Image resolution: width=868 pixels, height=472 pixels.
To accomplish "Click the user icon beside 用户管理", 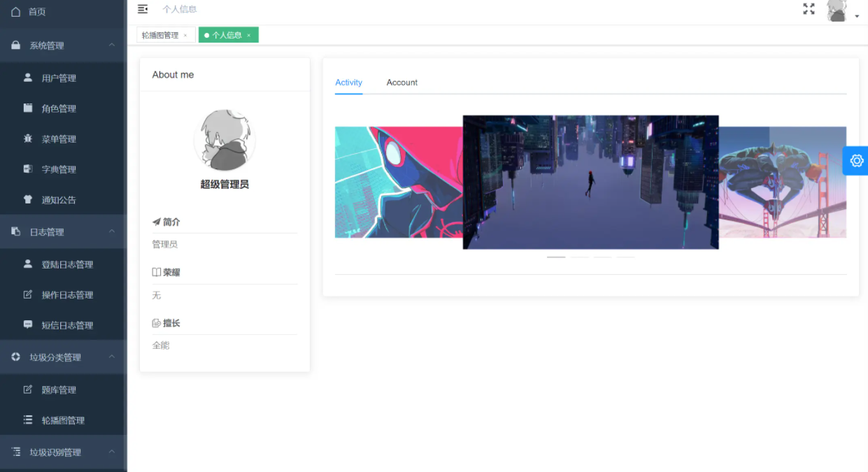I will (28, 78).
